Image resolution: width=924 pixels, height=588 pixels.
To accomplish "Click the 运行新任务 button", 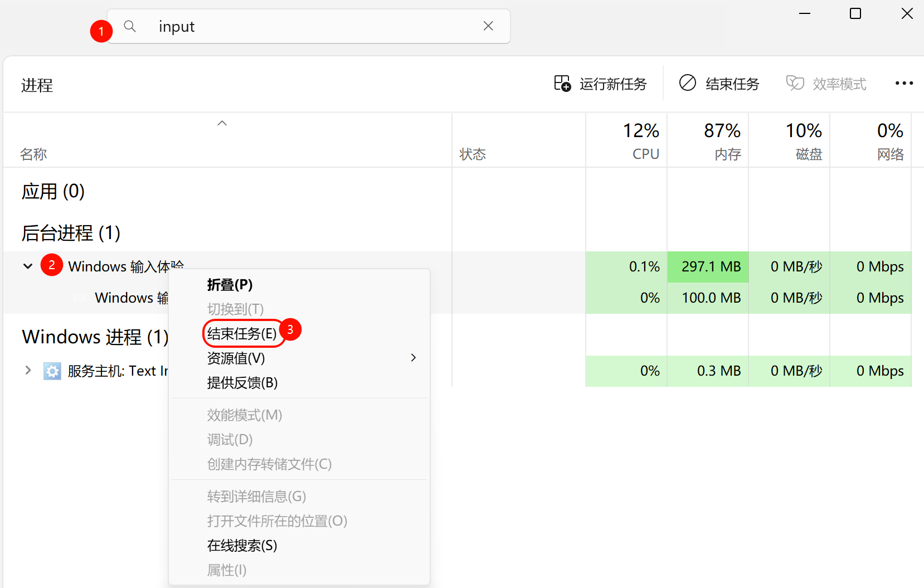I will coord(600,84).
